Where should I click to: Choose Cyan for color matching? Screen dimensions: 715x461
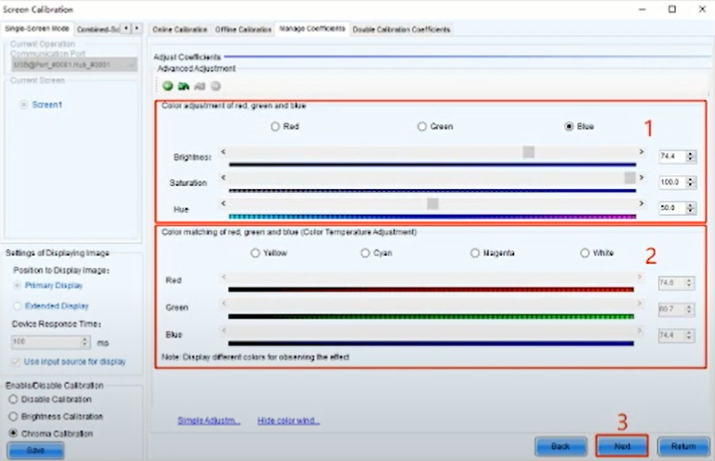(365, 253)
